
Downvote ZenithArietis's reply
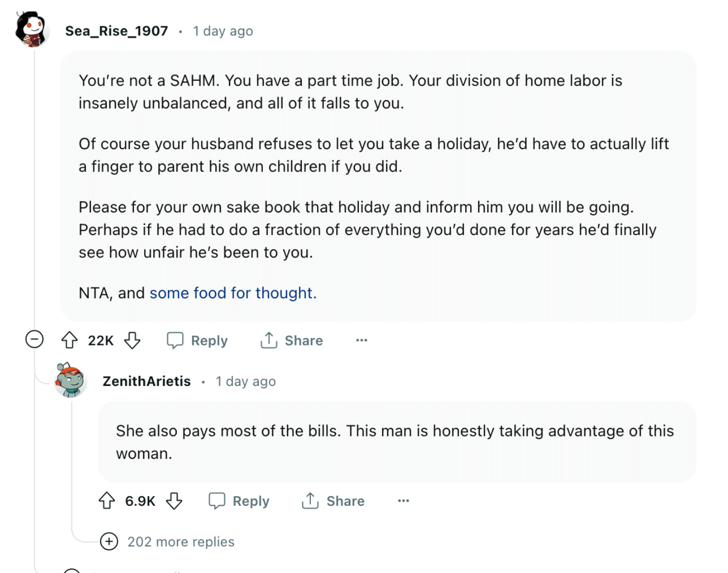(x=174, y=501)
